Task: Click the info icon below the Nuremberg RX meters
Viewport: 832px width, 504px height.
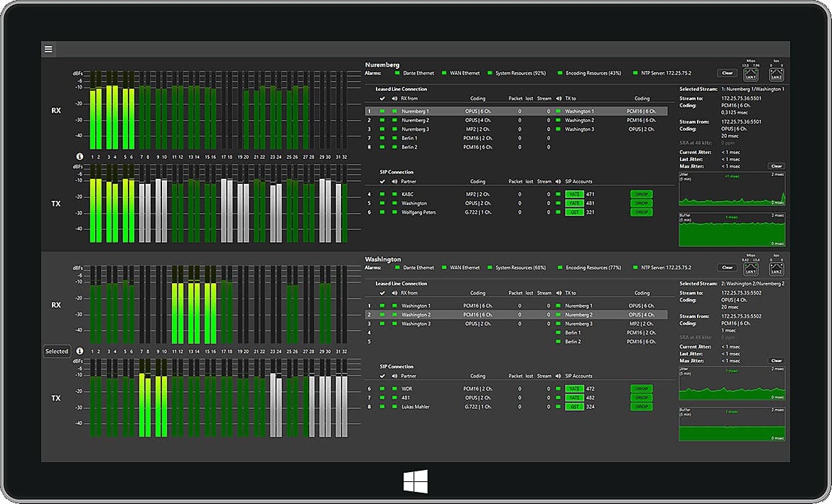Action: [x=78, y=156]
